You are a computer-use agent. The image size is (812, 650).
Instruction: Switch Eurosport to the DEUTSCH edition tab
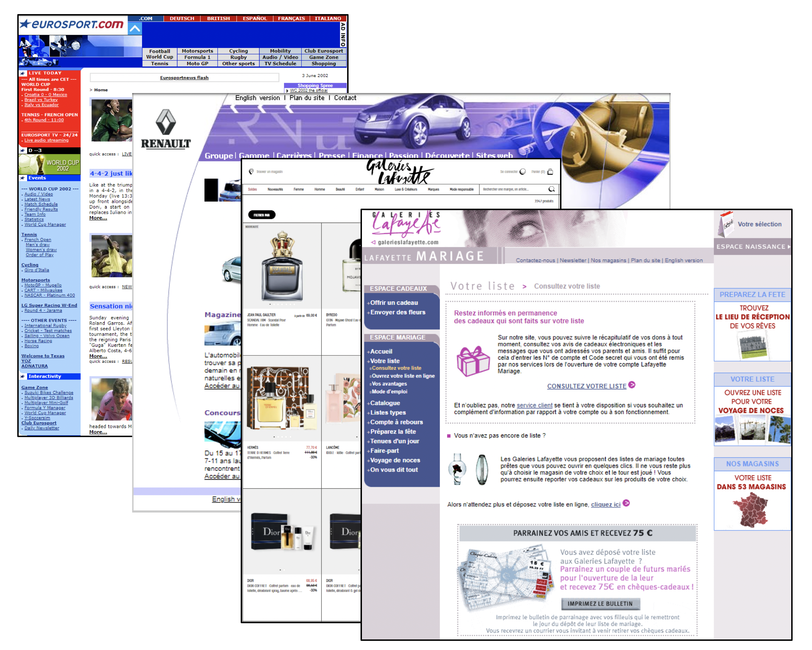(182, 18)
